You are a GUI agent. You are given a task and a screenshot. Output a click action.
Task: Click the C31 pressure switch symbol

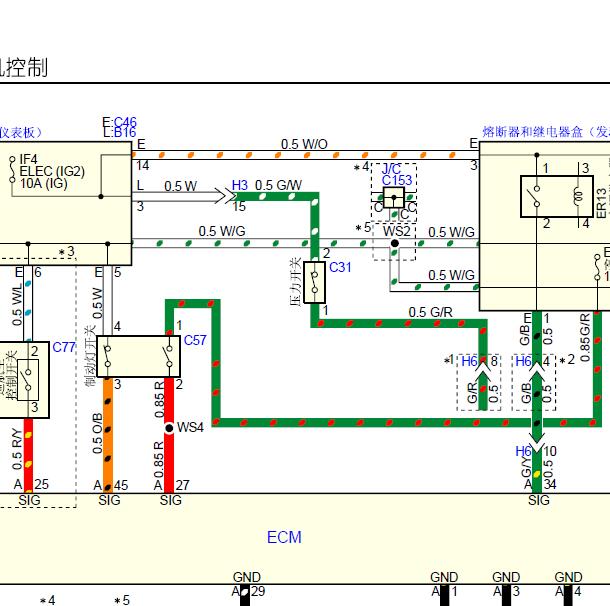pos(314,282)
